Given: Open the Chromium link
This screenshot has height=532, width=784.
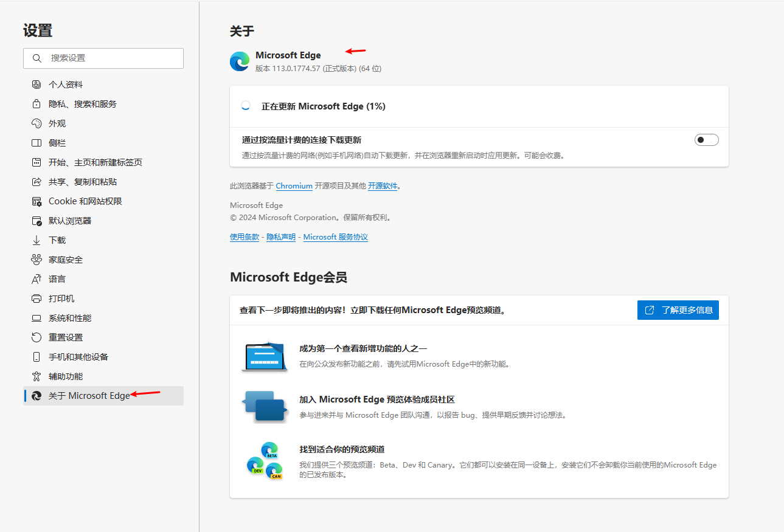Looking at the screenshot, I should (294, 186).
